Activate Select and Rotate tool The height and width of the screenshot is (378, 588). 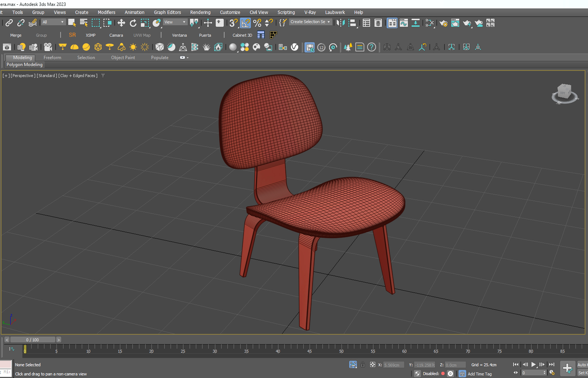133,23
